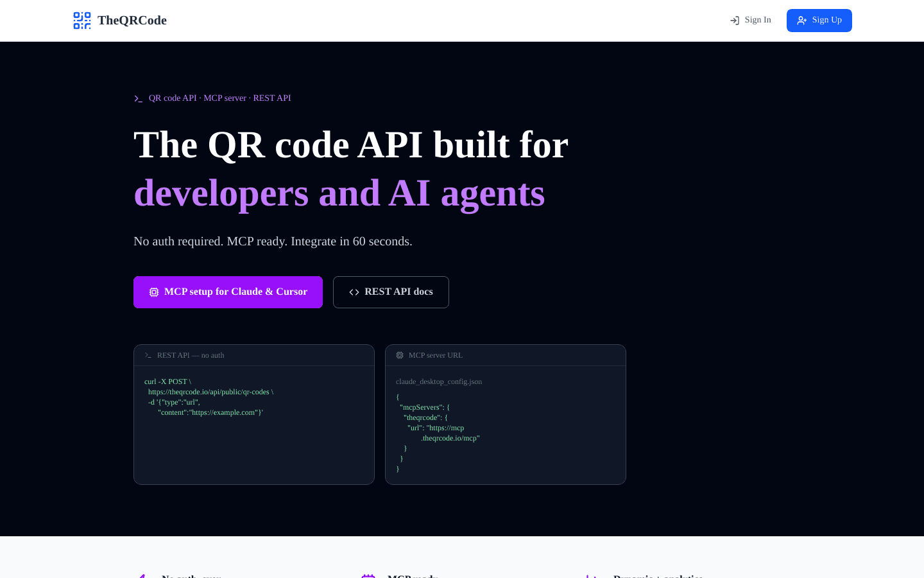Select the 'QR code API · MCP server · REST API' tagline
The width and height of the screenshot is (924, 578).
[x=220, y=98]
